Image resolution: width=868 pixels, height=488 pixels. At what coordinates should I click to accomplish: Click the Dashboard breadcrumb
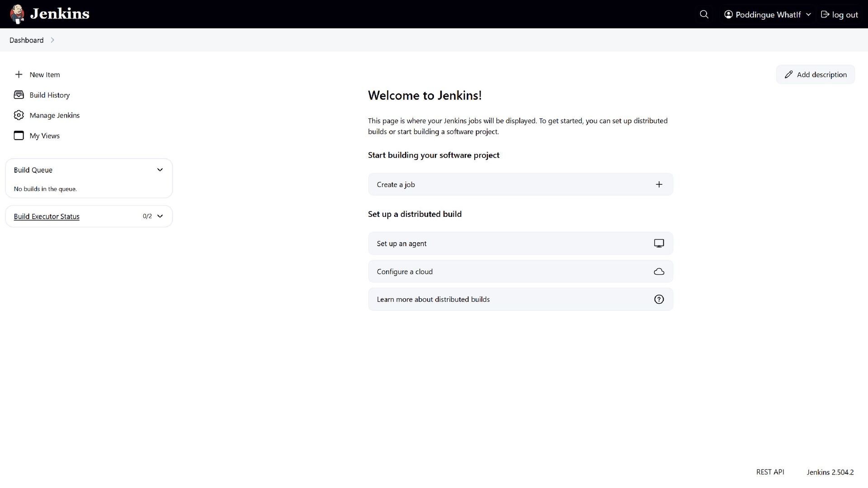coord(26,40)
